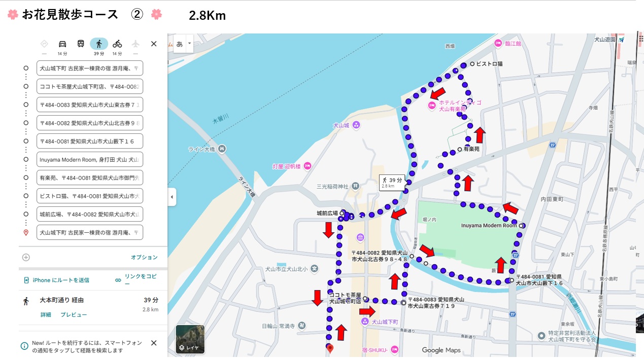This screenshot has width=644, height=358.
Task: Collapse the side panel with arrow
Action: pos(172,197)
